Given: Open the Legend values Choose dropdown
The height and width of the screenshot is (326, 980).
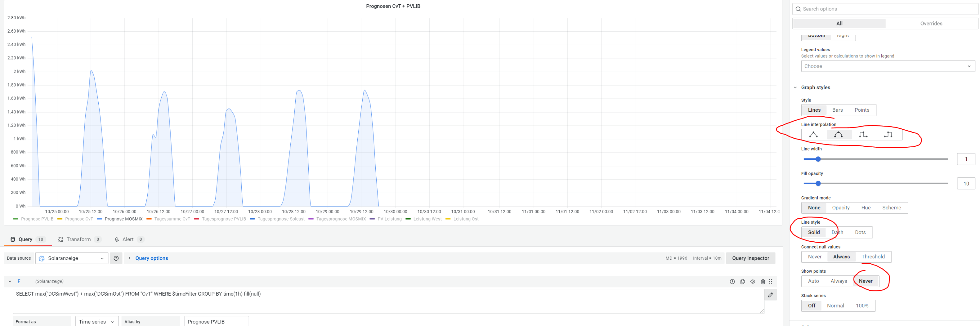Looking at the screenshot, I should (888, 66).
